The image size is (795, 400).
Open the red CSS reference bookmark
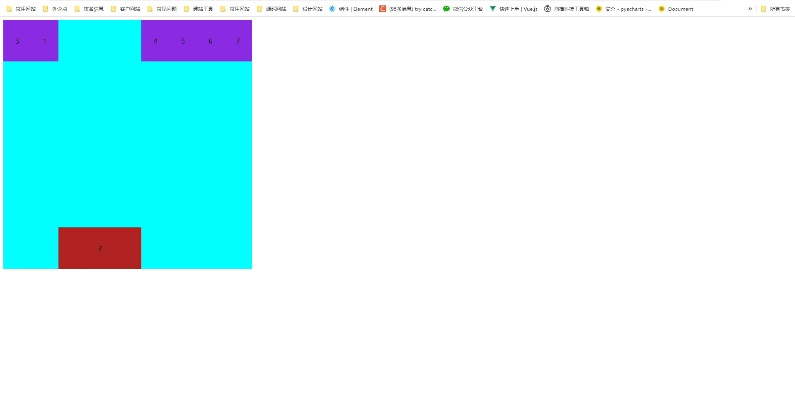point(407,8)
